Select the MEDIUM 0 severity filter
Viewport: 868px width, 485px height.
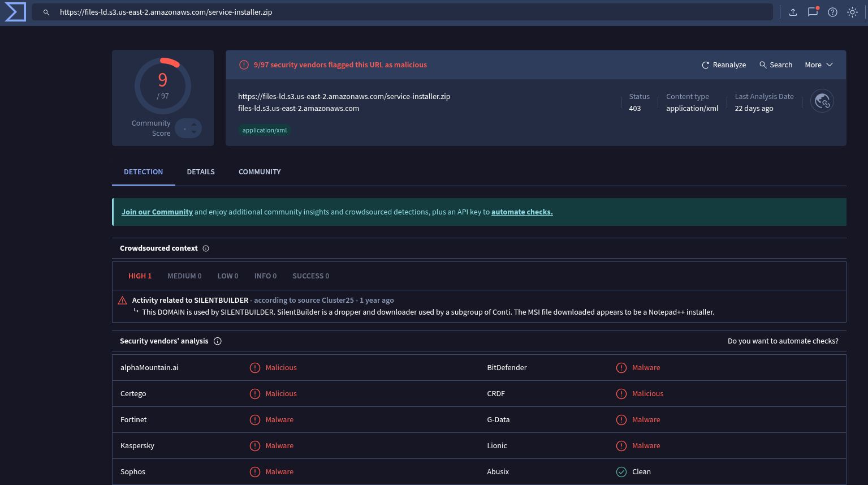click(x=184, y=276)
